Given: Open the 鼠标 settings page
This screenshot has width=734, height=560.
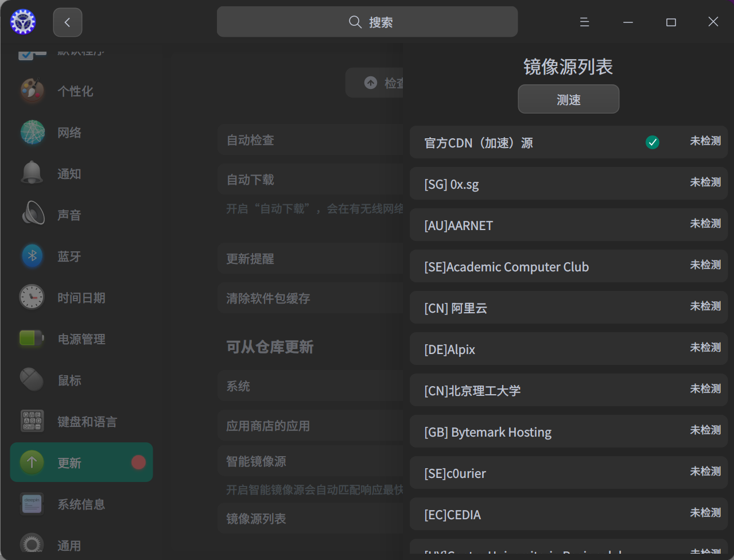Looking at the screenshot, I should 81,380.
